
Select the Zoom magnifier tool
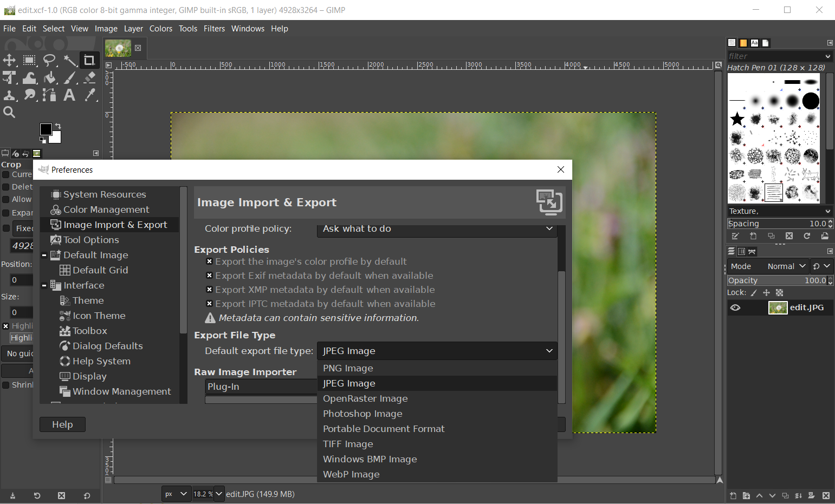[x=9, y=112]
